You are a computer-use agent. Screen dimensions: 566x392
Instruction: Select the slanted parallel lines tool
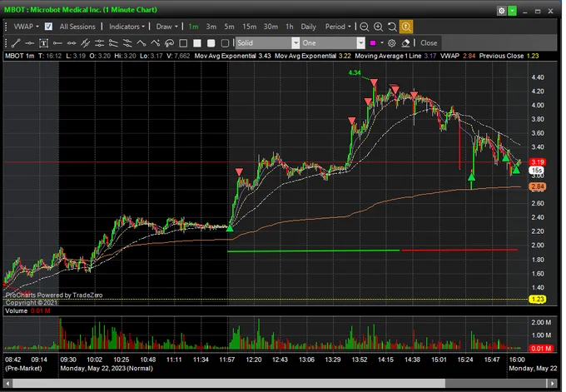click(x=113, y=43)
